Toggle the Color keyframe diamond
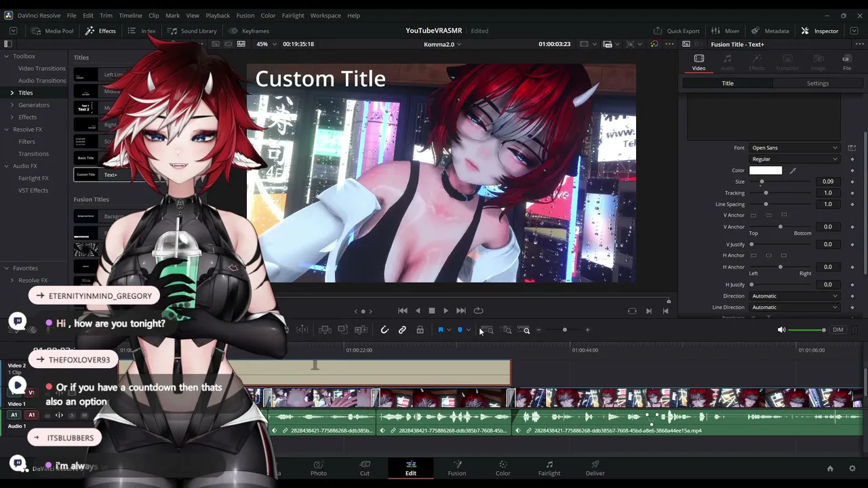This screenshot has width=868, height=488. [852, 171]
